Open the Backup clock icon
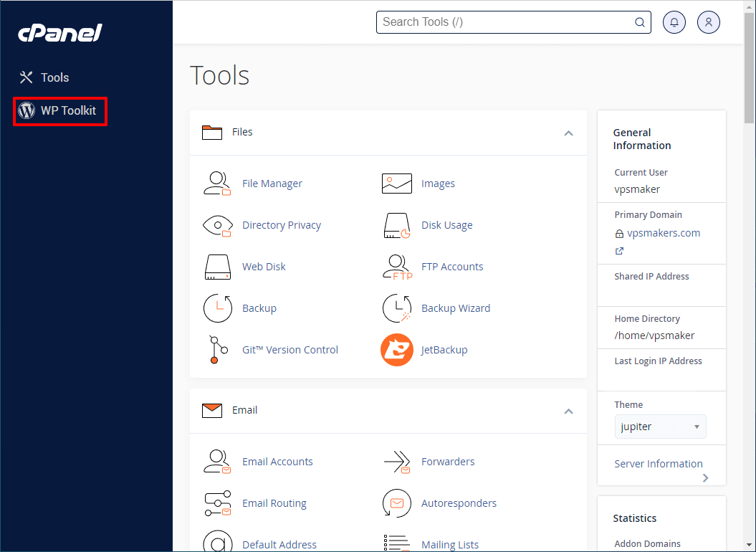 [217, 308]
